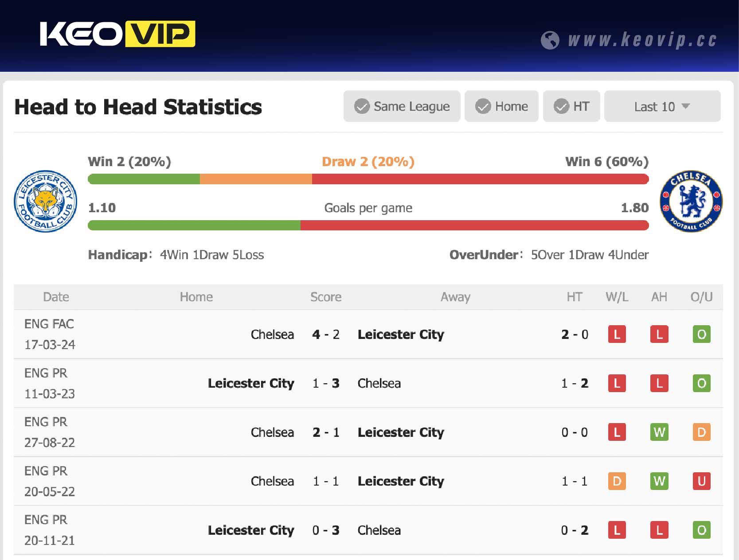The height and width of the screenshot is (560, 739).
Task: Click the green O badge for 17-03-24 match
Action: [701, 334]
